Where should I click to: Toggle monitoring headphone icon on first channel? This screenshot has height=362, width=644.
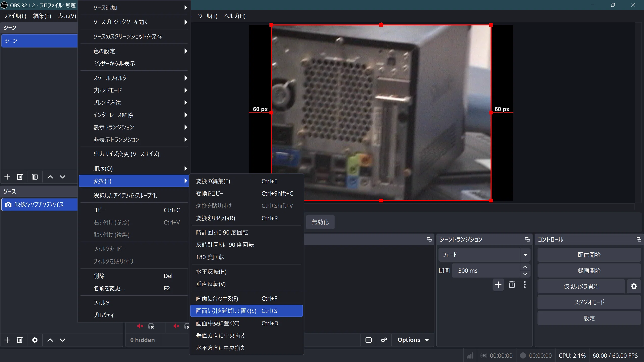tap(151, 326)
